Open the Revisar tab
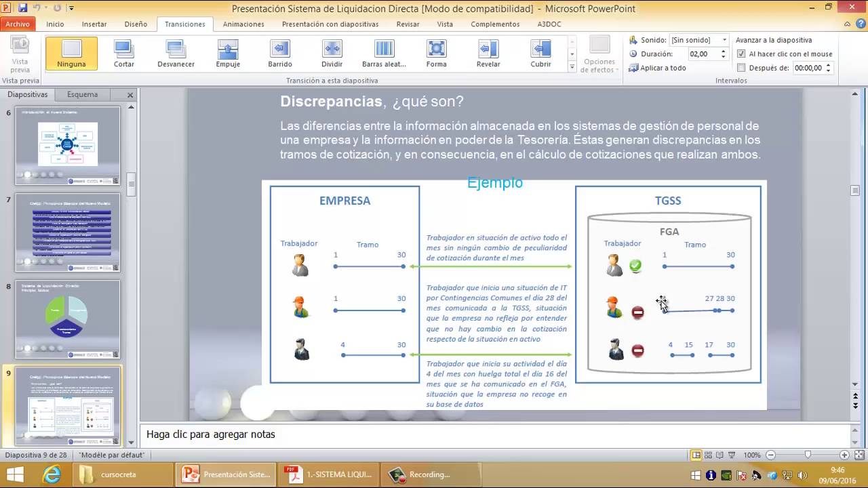The width and height of the screenshot is (868, 488). coord(408,24)
